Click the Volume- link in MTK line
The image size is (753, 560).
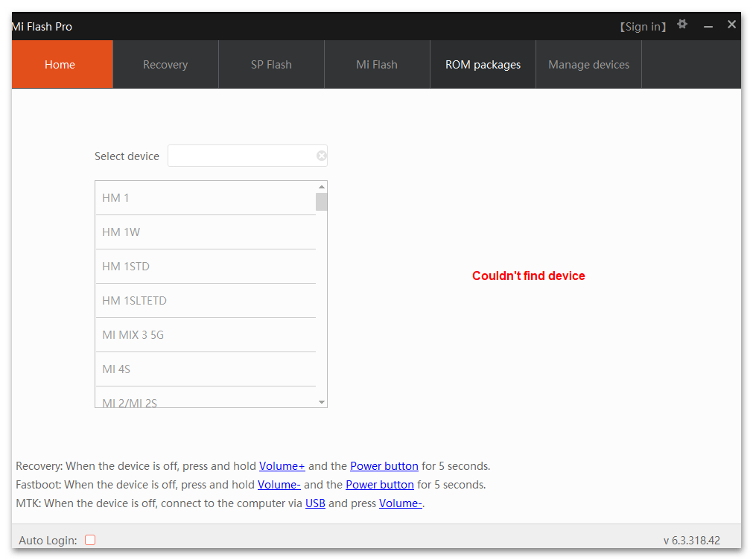coord(401,503)
